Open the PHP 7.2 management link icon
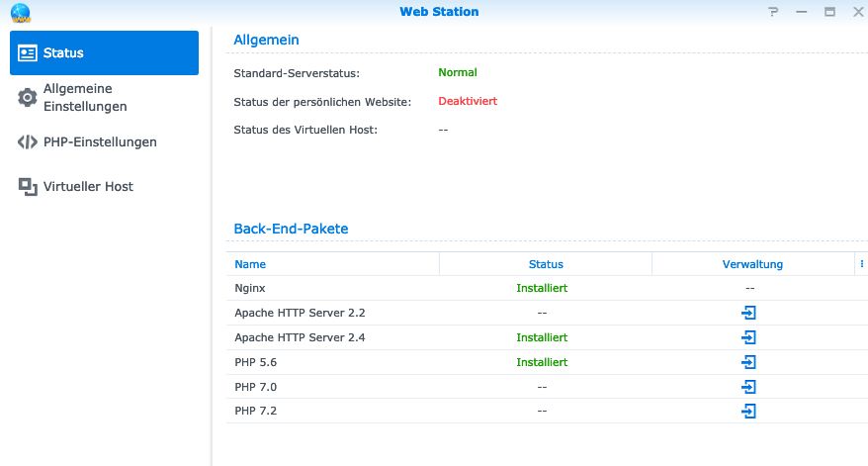The image size is (868, 466). 748,411
